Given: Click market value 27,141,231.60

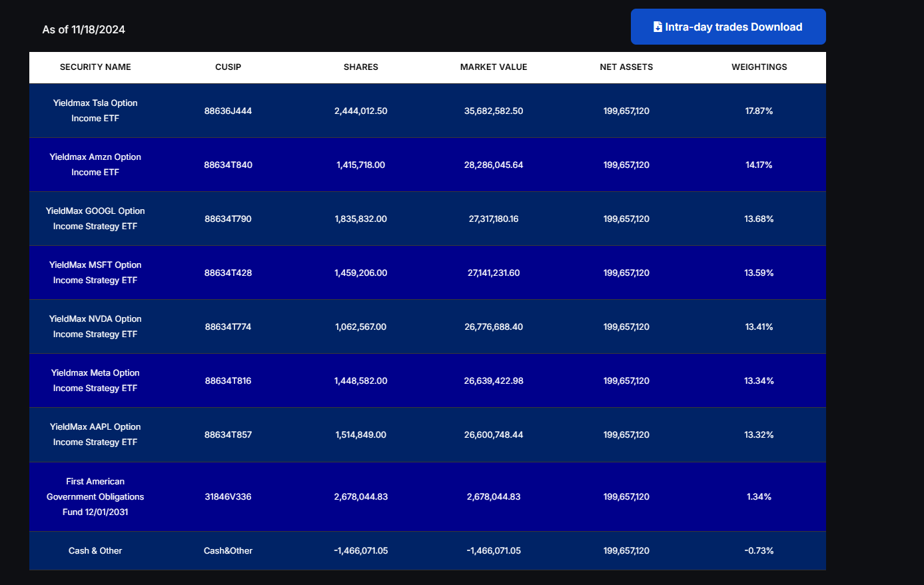Looking at the screenshot, I should (494, 273).
